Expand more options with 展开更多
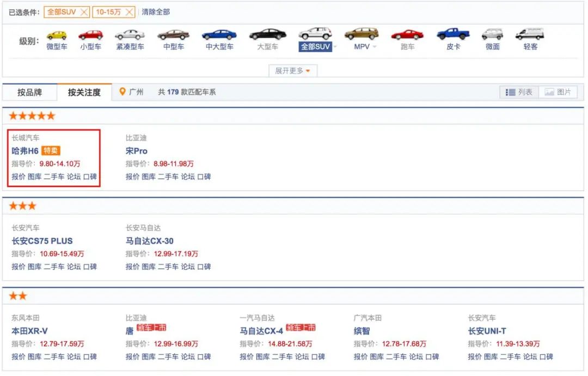Screen dimensions: 588x376 coord(293,70)
